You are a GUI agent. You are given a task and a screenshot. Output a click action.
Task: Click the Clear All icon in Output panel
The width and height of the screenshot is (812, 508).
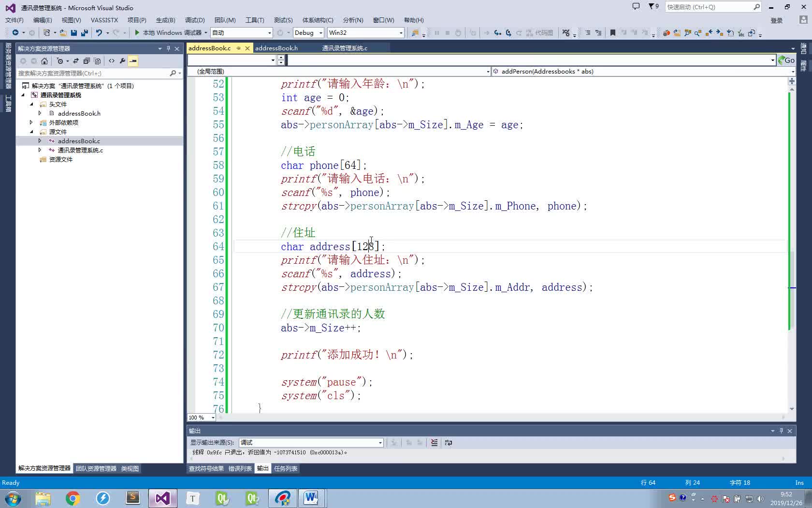pos(434,442)
